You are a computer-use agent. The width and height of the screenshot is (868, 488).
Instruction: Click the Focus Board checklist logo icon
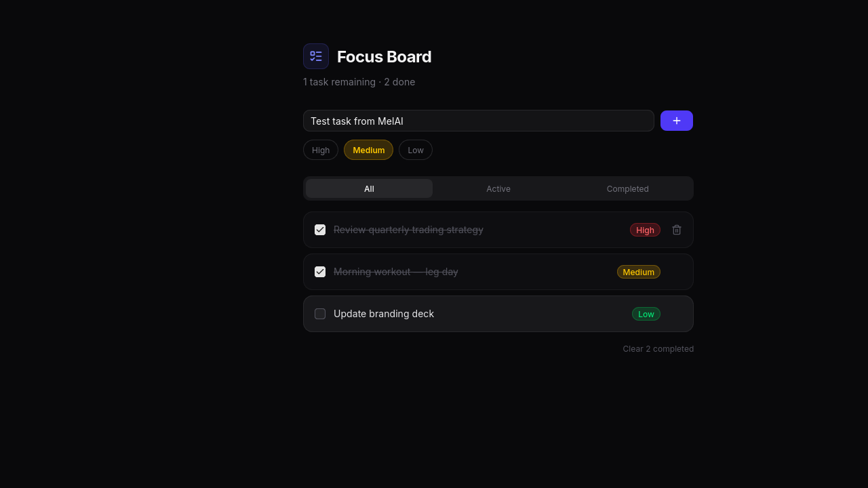click(x=316, y=56)
